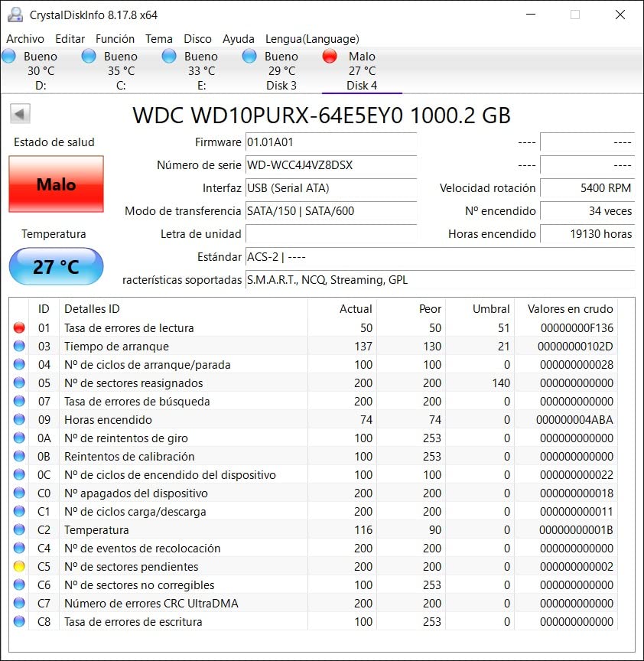The width and height of the screenshot is (644, 661).
Task: Click blue status dot of attribute 0B
Action: point(19,456)
